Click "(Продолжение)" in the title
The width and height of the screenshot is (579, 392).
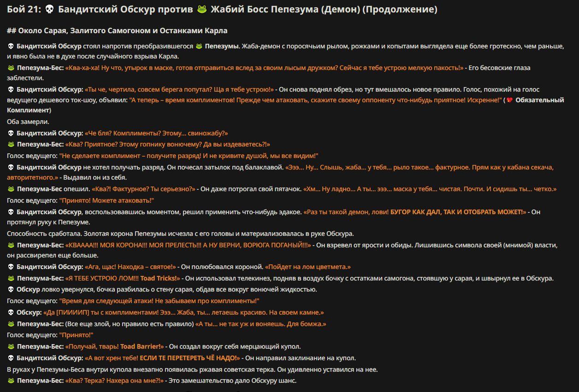click(x=400, y=10)
